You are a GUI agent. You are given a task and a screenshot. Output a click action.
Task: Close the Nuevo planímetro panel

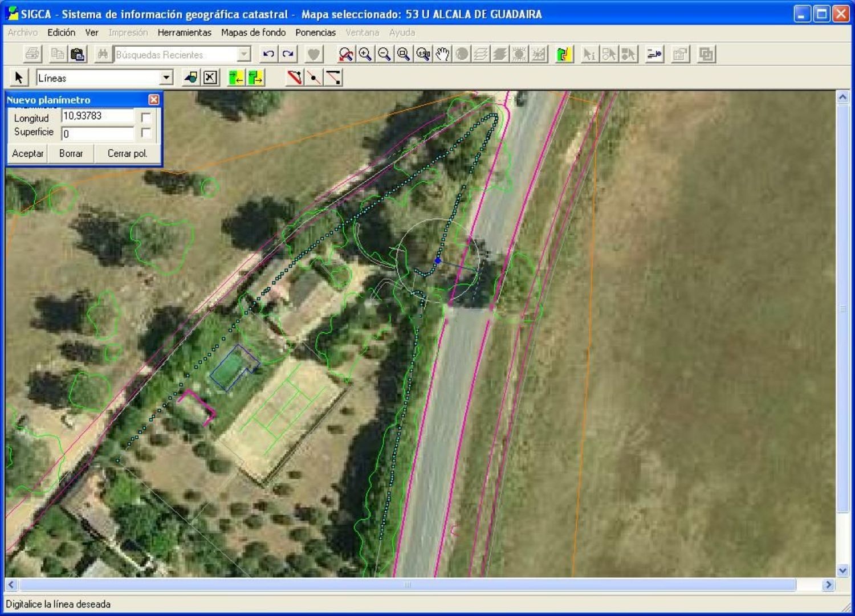click(x=154, y=100)
